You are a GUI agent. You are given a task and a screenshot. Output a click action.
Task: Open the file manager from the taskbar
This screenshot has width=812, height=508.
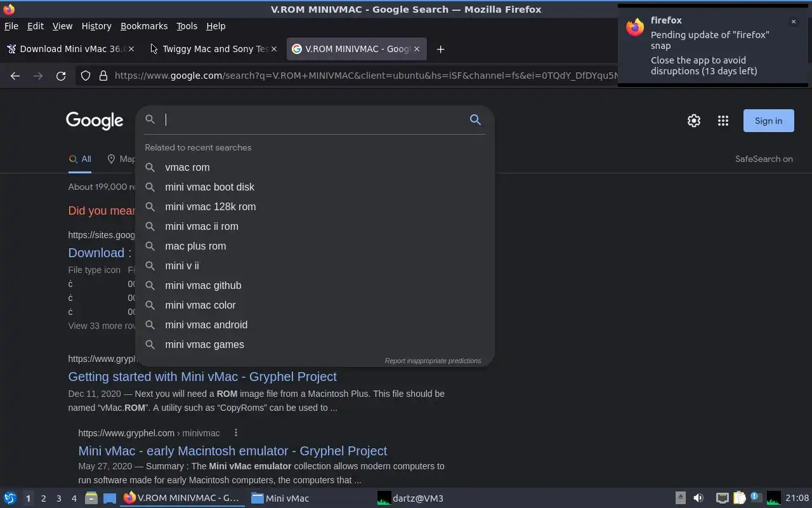[x=91, y=498]
